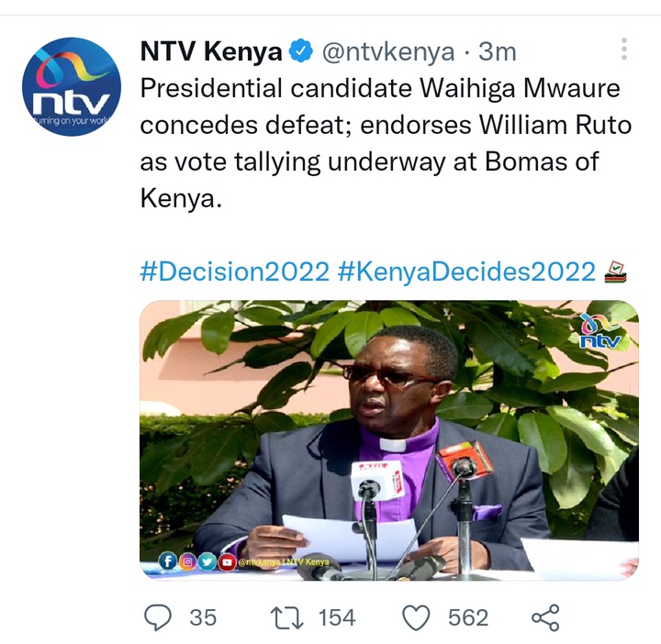Share the tweet via the share icon
661x644 pixels.
click(x=545, y=617)
